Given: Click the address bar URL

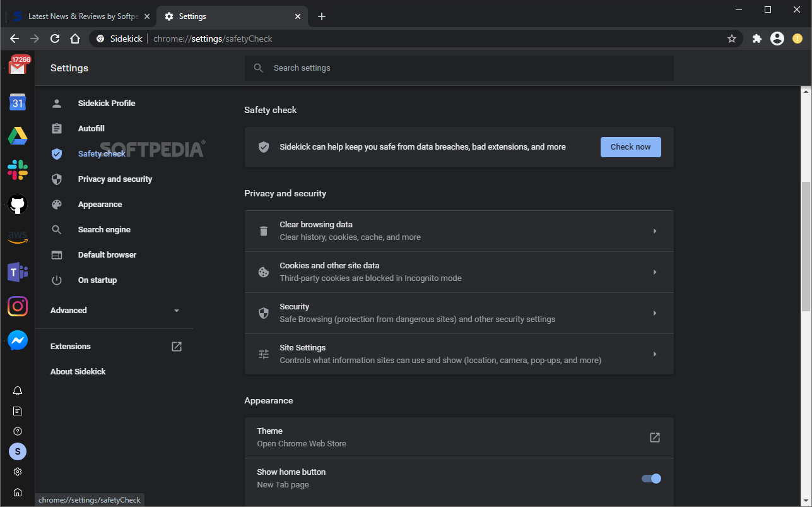Looking at the screenshot, I should coord(213,39).
